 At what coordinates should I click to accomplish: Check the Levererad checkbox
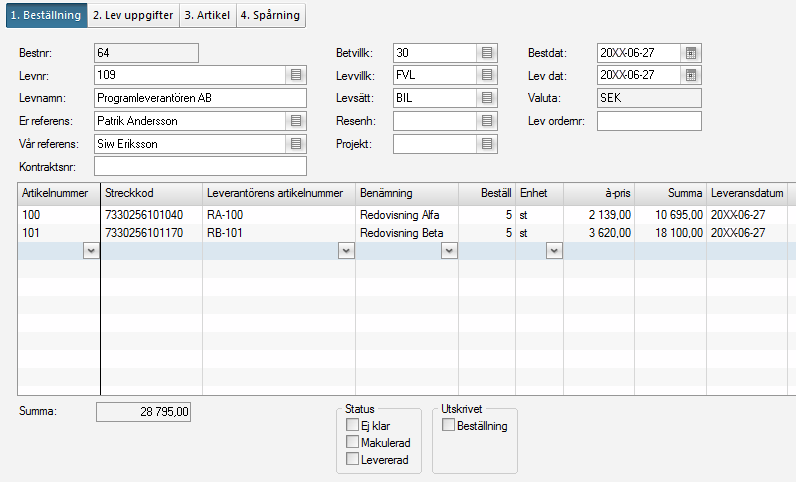point(352,459)
